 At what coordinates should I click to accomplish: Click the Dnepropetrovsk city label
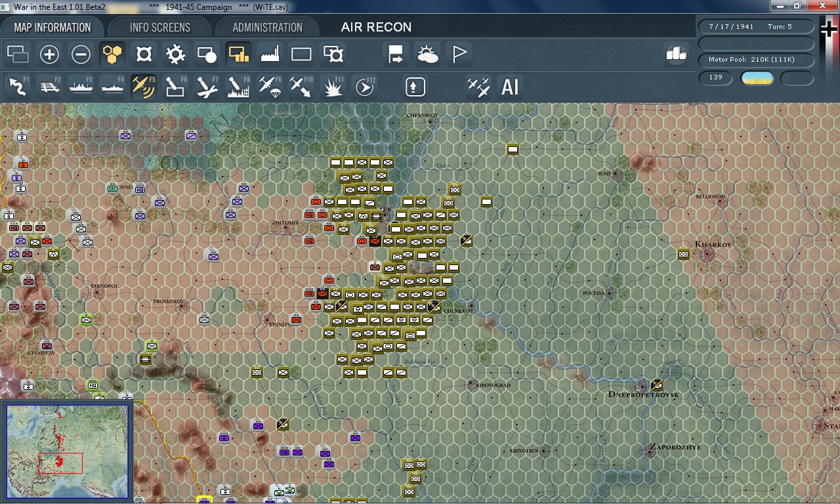(643, 394)
